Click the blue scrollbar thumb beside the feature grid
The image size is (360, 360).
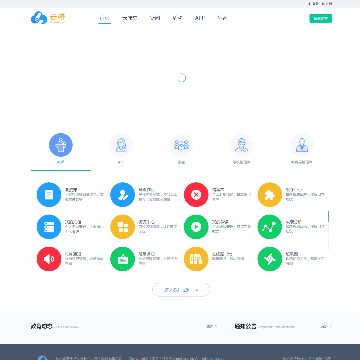click(328, 216)
